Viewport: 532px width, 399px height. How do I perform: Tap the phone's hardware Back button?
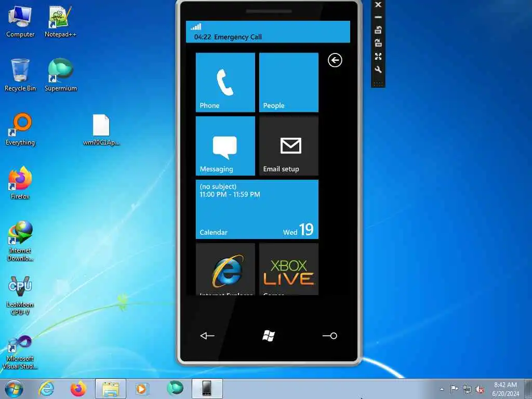pyautogui.click(x=207, y=336)
